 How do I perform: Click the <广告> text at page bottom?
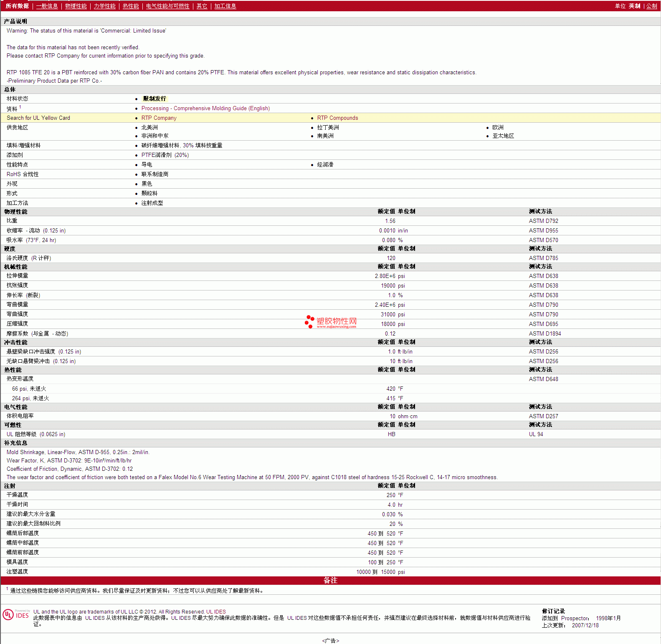[330, 641]
